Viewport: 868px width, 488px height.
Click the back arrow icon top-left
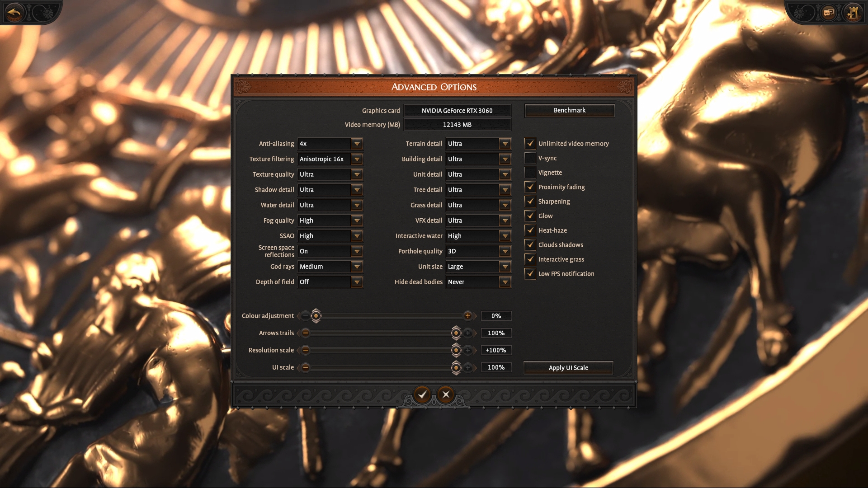[15, 13]
